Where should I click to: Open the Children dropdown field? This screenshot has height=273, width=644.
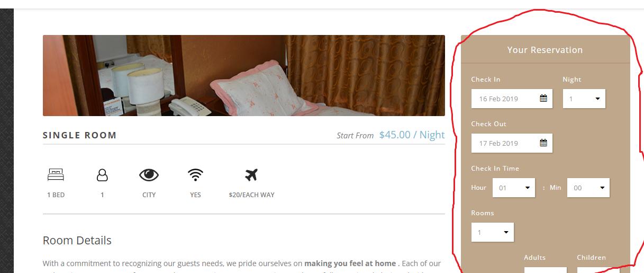click(598, 270)
